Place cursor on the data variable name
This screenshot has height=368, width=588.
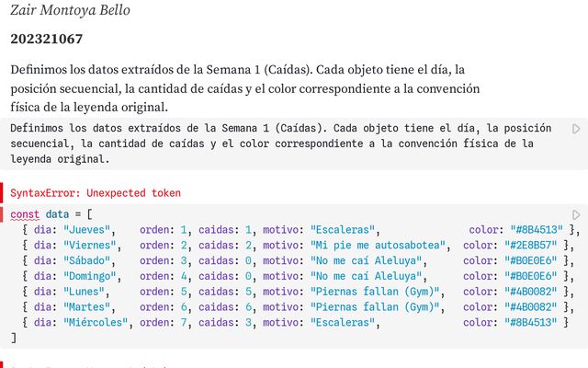click(x=57, y=214)
